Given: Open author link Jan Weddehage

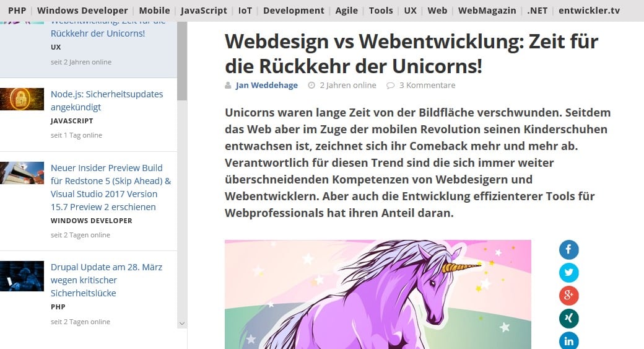Looking at the screenshot, I should point(266,85).
